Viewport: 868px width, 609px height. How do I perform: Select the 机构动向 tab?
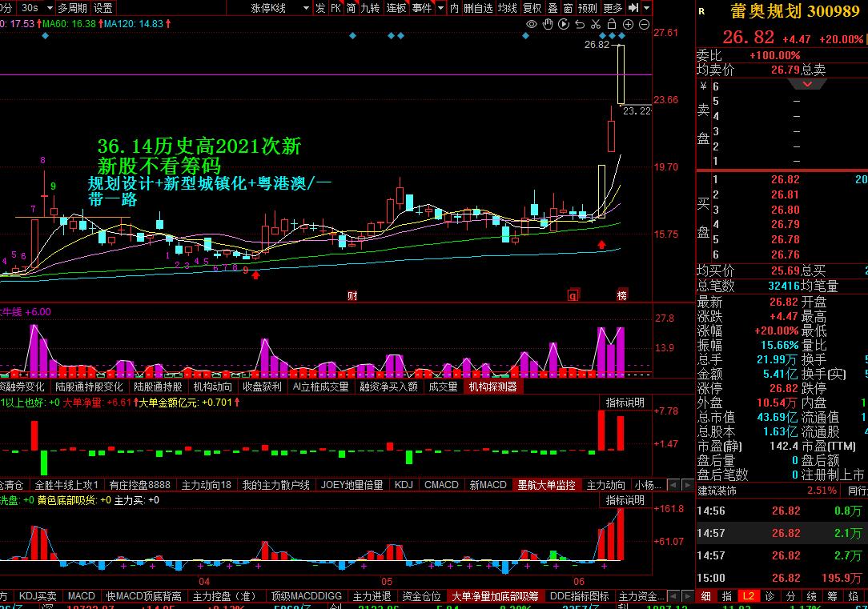tap(212, 387)
